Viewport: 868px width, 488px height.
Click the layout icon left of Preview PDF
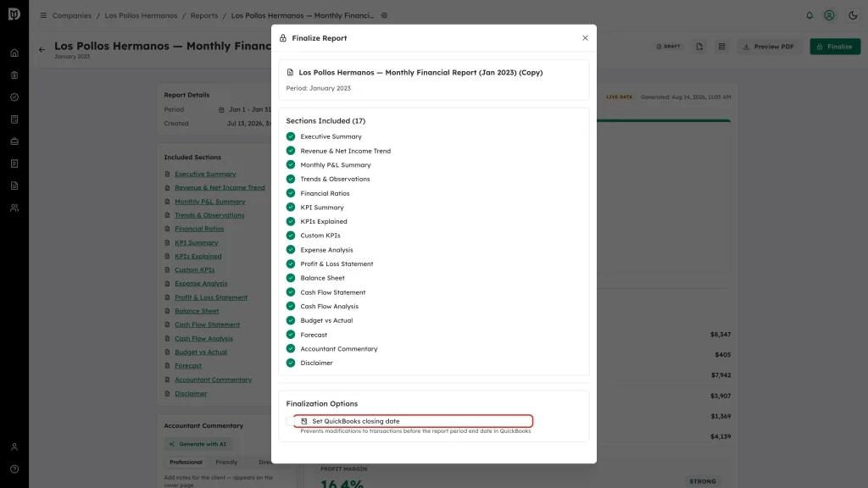(x=722, y=47)
